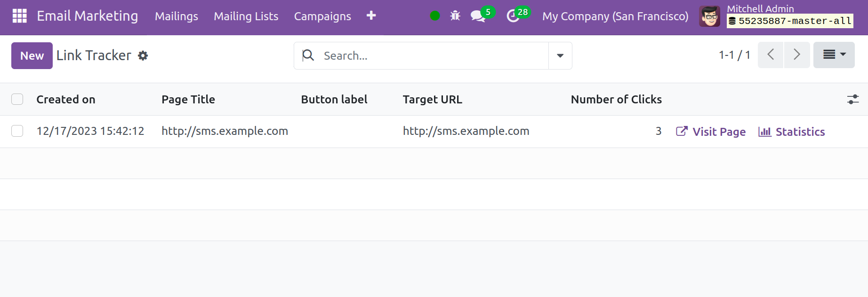Screen dimensions: 868x297
Task: Open optional columns adjust icon
Action: [x=852, y=100]
